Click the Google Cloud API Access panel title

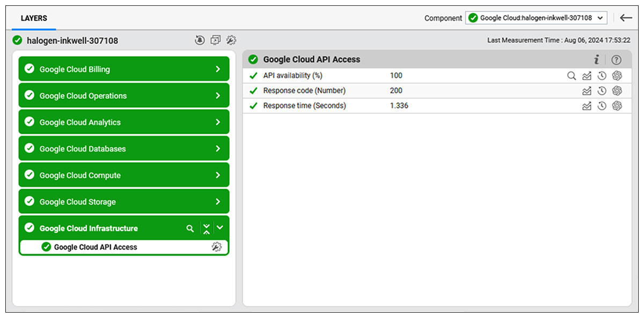coord(312,60)
